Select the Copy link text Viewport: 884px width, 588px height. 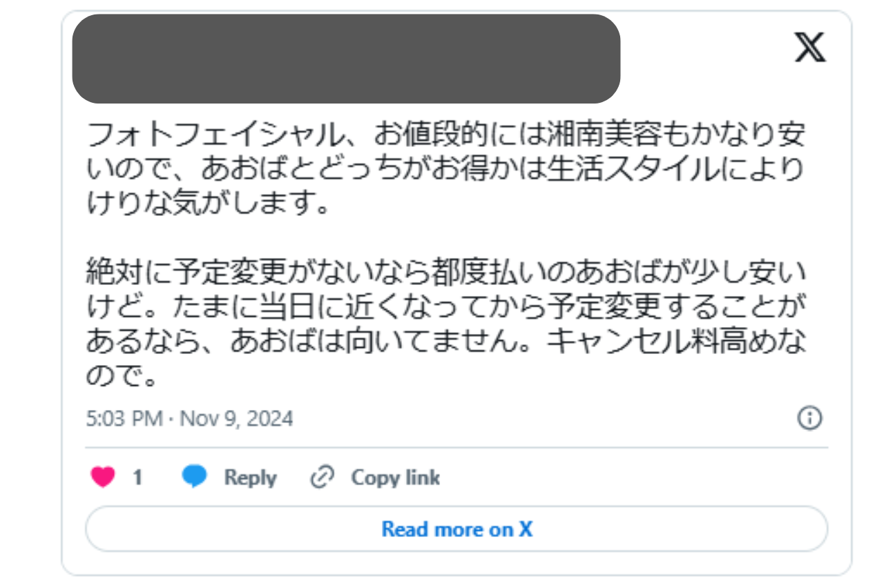pyautogui.click(x=395, y=478)
